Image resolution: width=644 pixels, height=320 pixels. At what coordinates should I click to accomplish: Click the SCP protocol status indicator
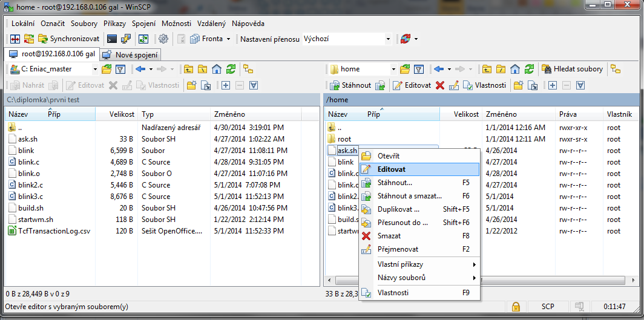(548, 307)
